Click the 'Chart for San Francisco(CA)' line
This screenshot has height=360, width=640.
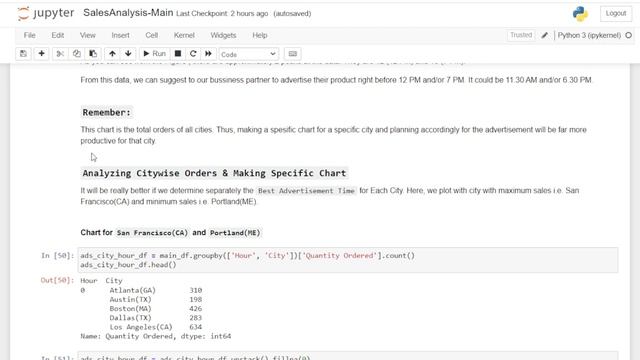click(x=170, y=233)
